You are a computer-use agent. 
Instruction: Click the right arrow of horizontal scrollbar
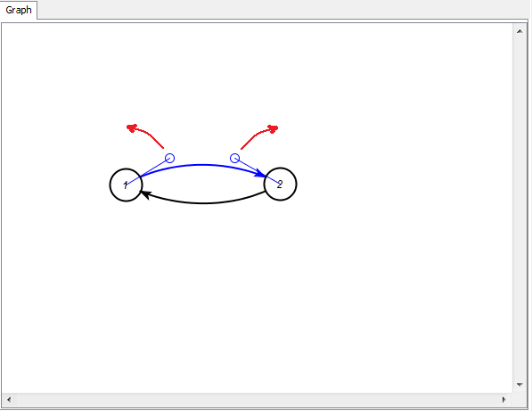click(503, 399)
